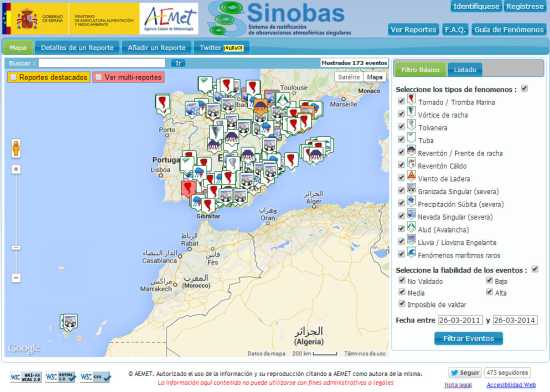
Task: Click the Filtrar Eventos button
Action: (469, 338)
